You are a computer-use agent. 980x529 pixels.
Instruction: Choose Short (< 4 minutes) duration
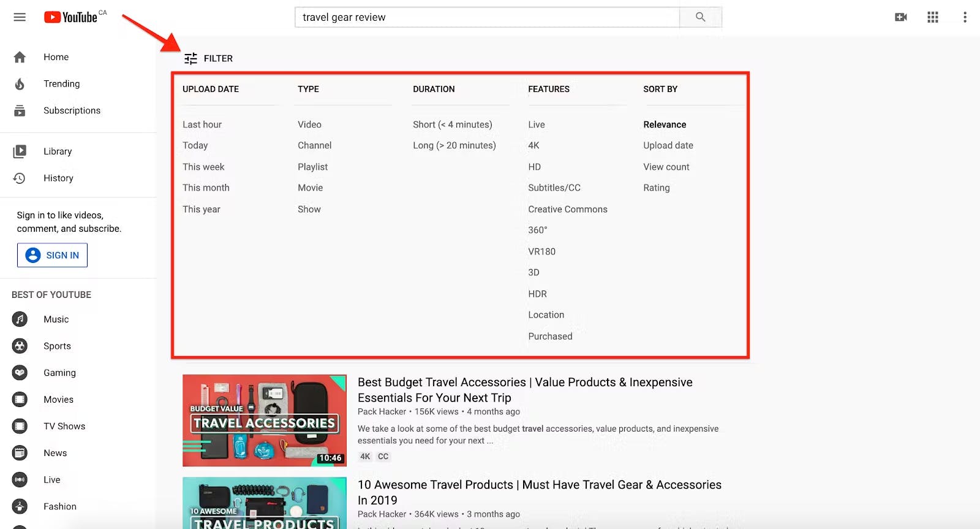[453, 124]
